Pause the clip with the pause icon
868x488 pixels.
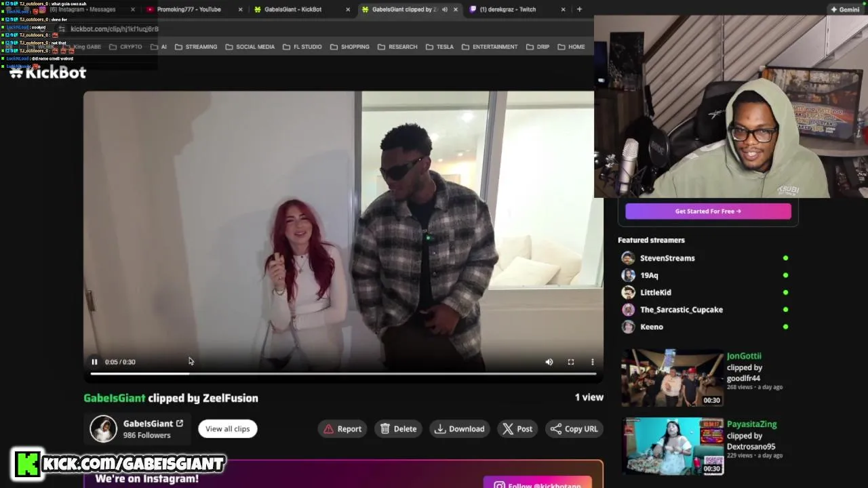tap(94, 362)
